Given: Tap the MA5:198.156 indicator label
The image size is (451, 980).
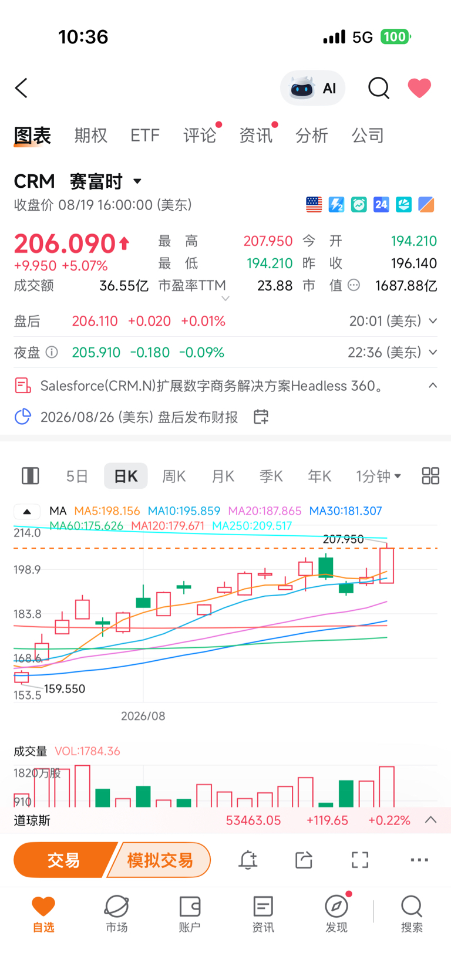Looking at the screenshot, I should coord(107,511).
